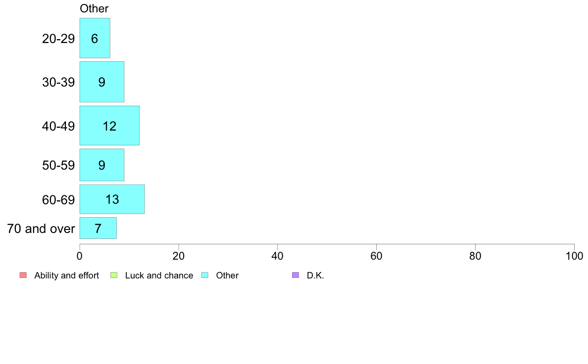Image resolution: width=588 pixels, height=364 pixels.
Task: Click the 100 tick on the x-axis
Action: point(574,256)
